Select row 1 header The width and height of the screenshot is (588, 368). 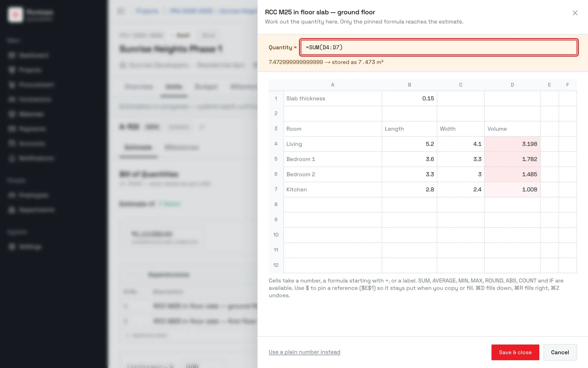tap(276, 98)
